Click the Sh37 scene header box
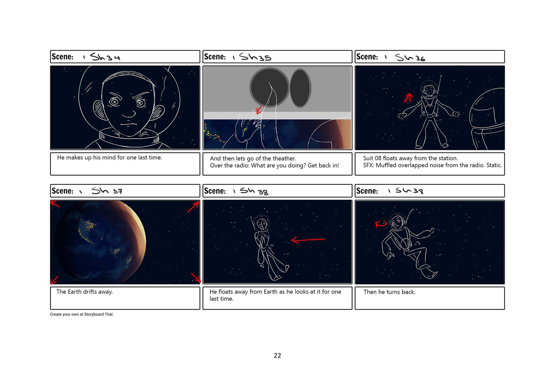This screenshot has height=392, width=555. pos(125,191)
